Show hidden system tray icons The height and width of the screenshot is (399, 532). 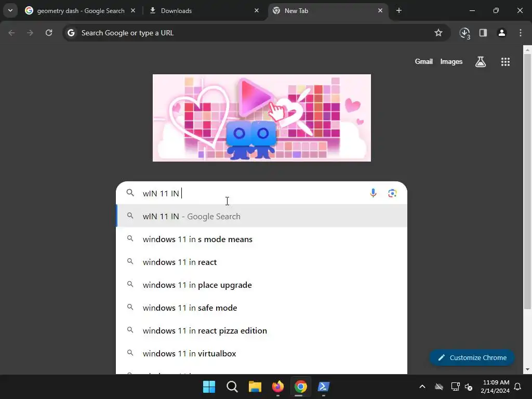(x=422, y=387)
